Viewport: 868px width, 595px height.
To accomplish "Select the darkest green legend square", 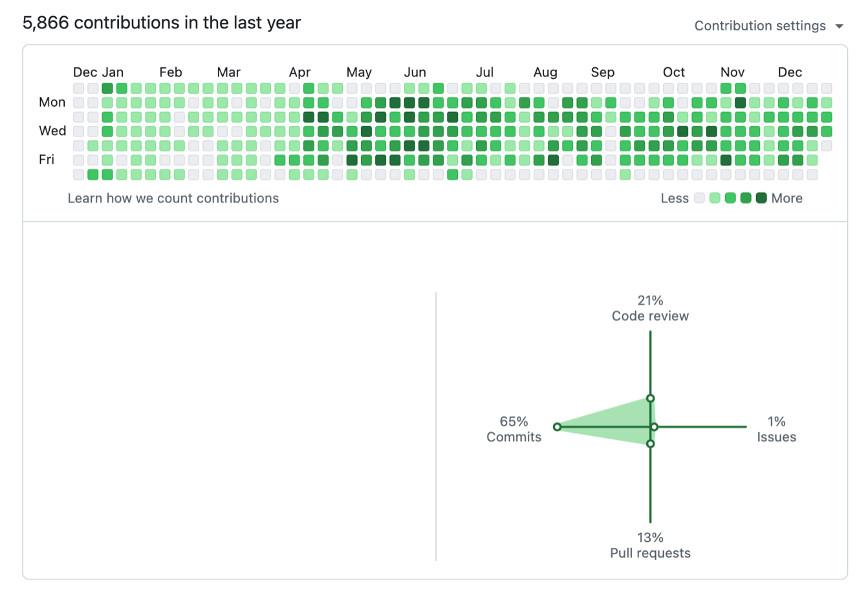I will [761, 198].
